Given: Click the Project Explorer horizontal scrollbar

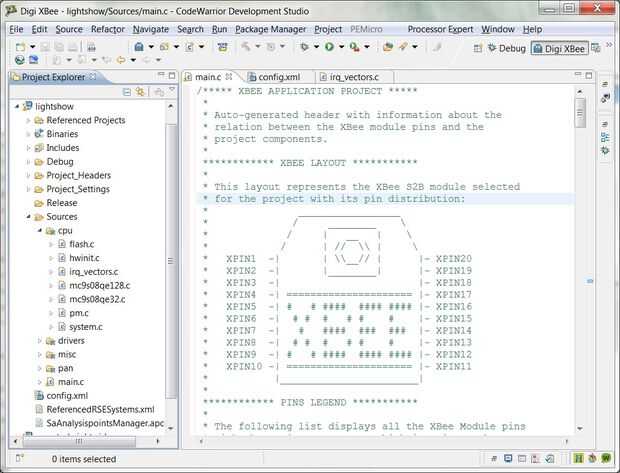Looking at the screenshot, I should point(79,441).
